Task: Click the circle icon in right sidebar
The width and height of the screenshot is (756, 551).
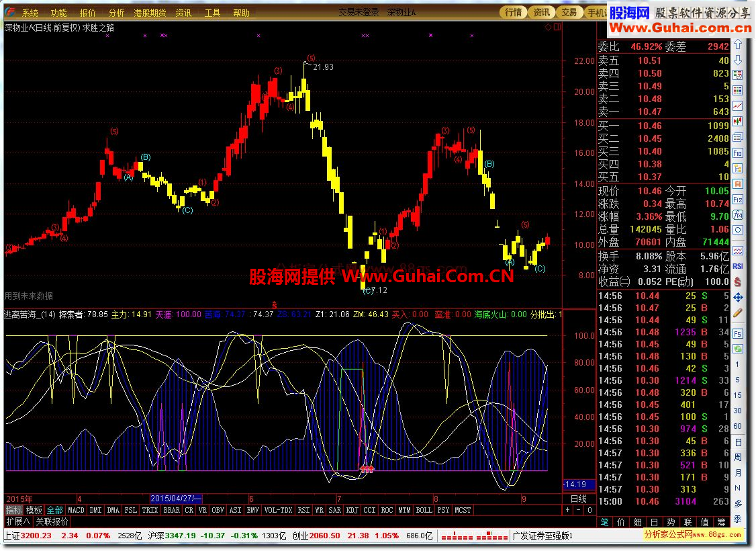Action: (738, 230)
